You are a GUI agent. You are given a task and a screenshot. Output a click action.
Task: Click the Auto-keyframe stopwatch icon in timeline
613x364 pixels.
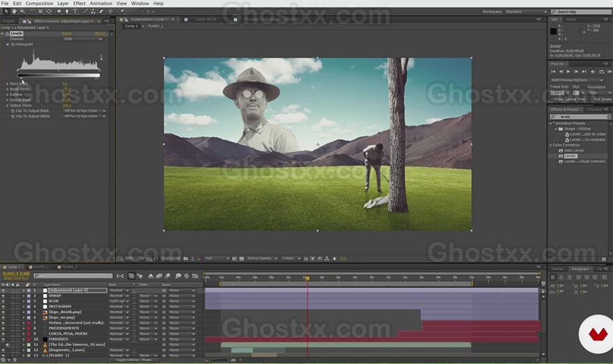point(187,276)
